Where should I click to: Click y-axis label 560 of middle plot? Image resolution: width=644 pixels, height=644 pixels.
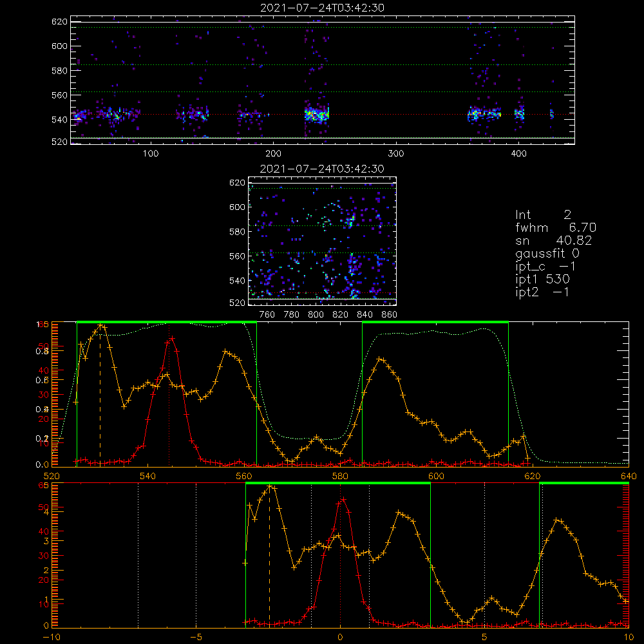pos(238,256)
